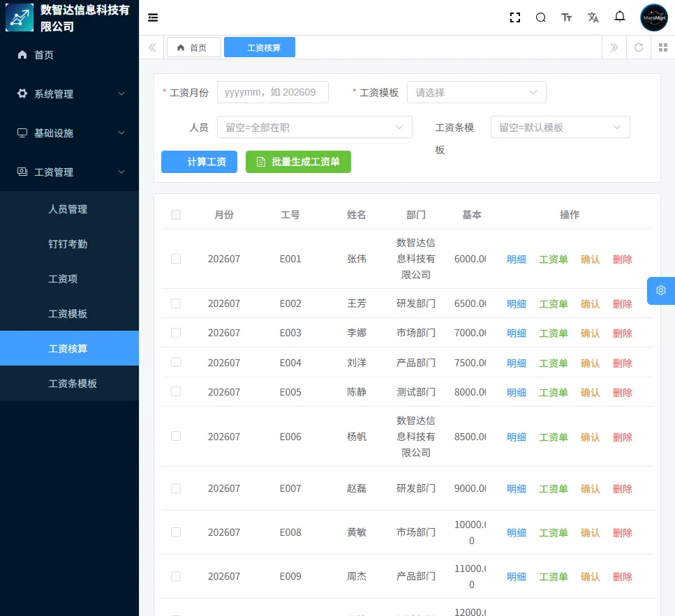Expand the 系统管理 sidebar menu
Image resolution: width=675 pixels, height=616 pixels.
click(70, 93)
